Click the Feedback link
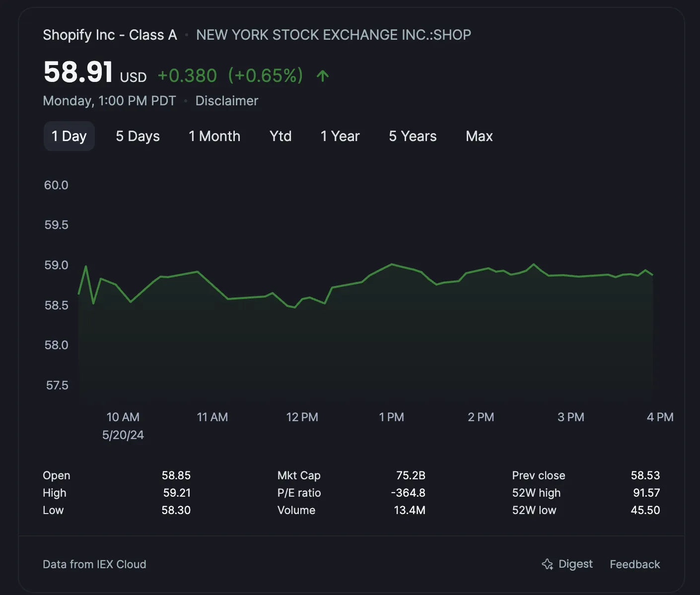Image resolution: width=700 pixels, height=595 pixels. [x=635, y=564]
